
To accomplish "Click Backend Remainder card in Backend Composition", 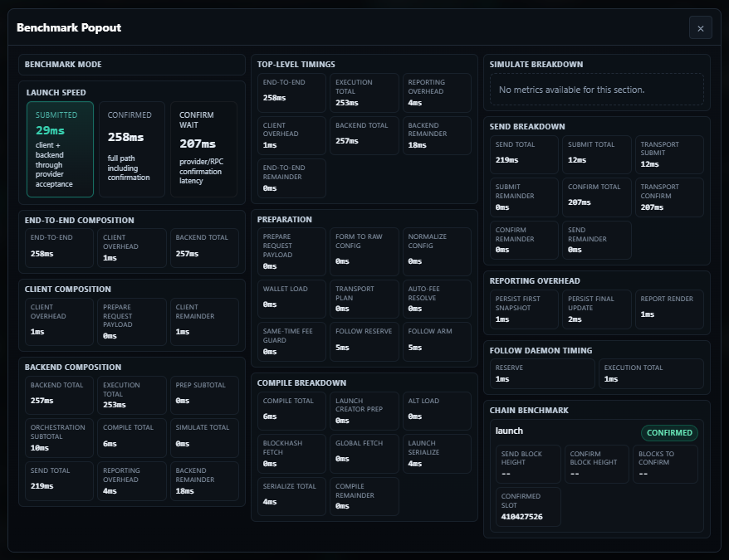I will [204, 481].
